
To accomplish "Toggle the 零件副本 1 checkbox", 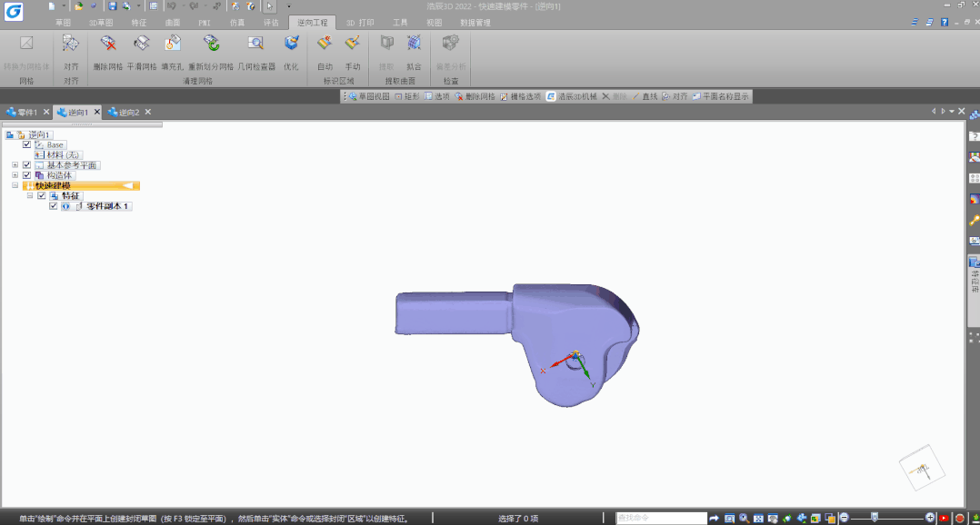I will pyautogui.click(x=54, y=206).
